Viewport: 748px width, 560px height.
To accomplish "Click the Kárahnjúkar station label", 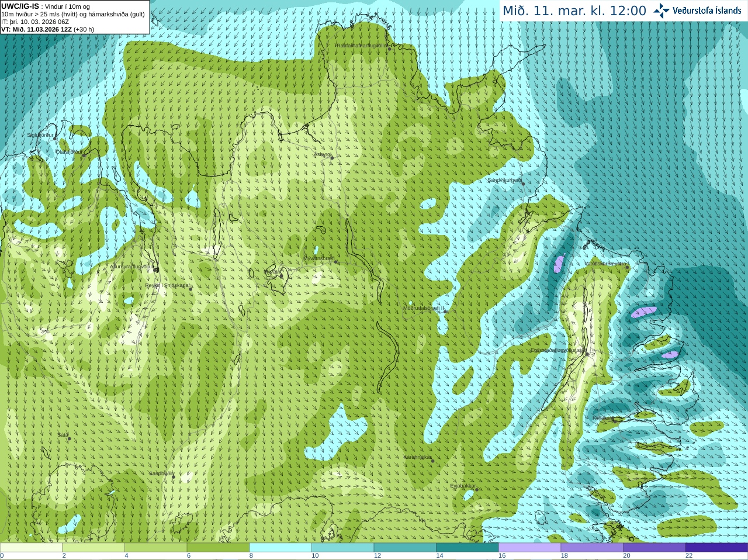I will (417, 457).
